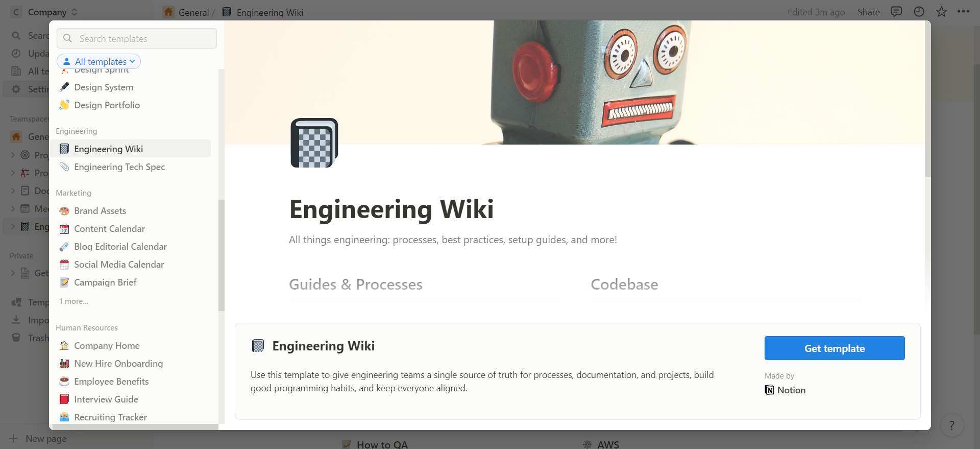980x449 pixels.
Task: Select Engineering Tech Spec template
Action: coord(132,167)
